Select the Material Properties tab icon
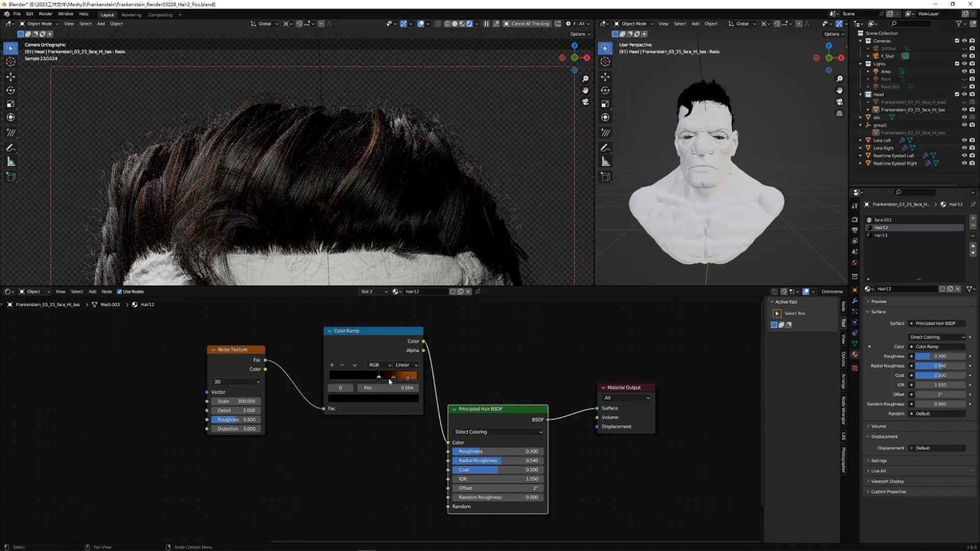980x551 pixels. (855, 354)
